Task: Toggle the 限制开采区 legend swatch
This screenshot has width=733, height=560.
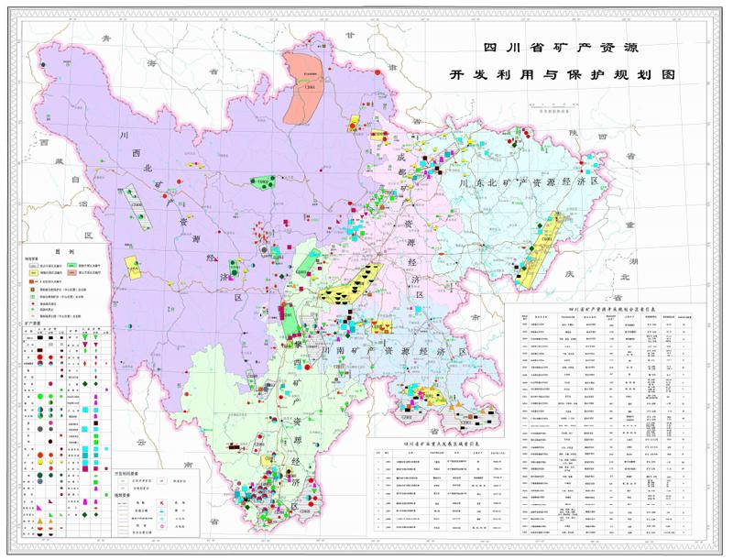Action: [x=33, y=272]
